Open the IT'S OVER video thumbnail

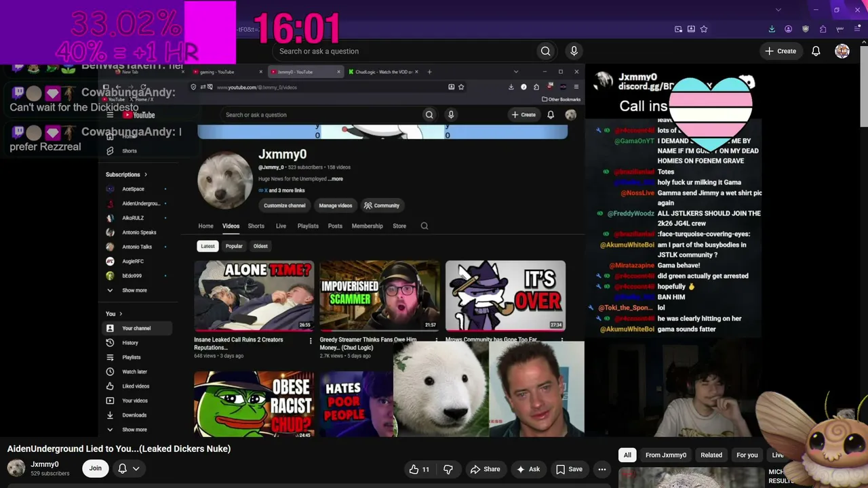[x=505, y=296]
